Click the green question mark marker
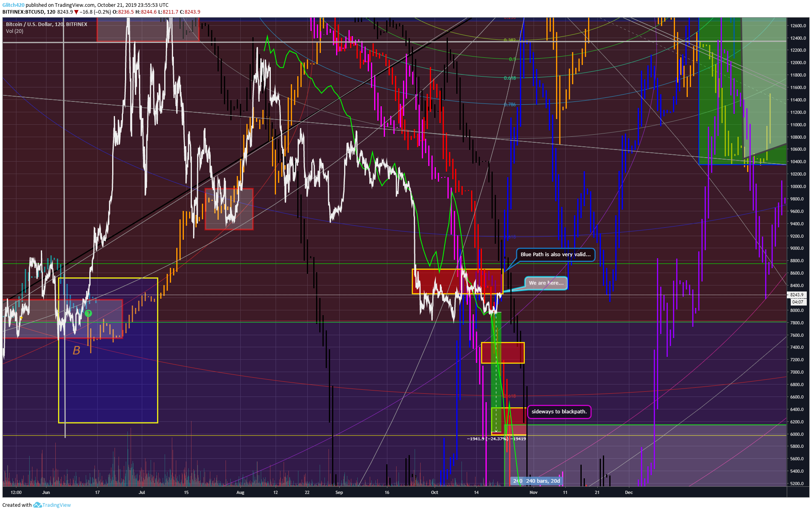 (89, 313)
